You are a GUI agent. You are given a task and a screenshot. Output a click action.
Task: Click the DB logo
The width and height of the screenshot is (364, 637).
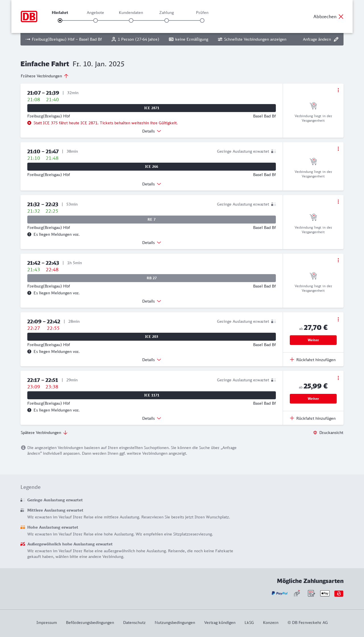tap(29, 16)
